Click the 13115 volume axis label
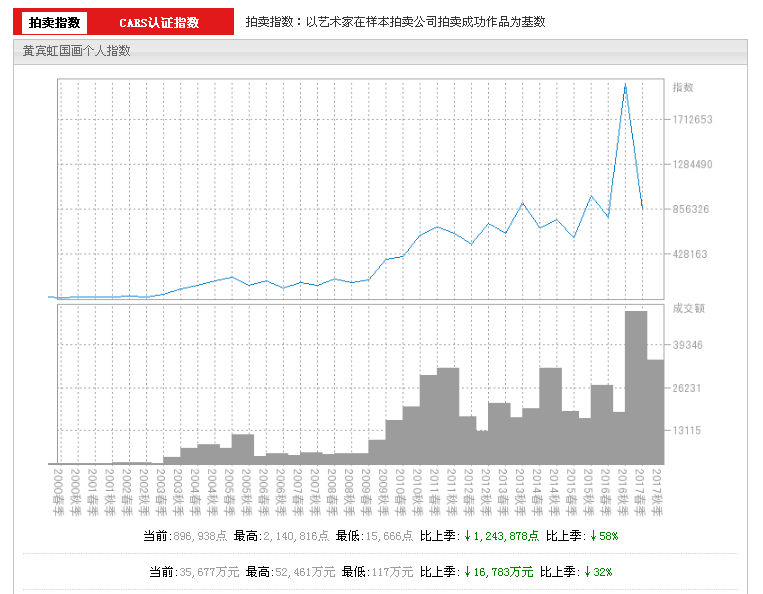This screenshot has height=594, width=763. (688, 430)
